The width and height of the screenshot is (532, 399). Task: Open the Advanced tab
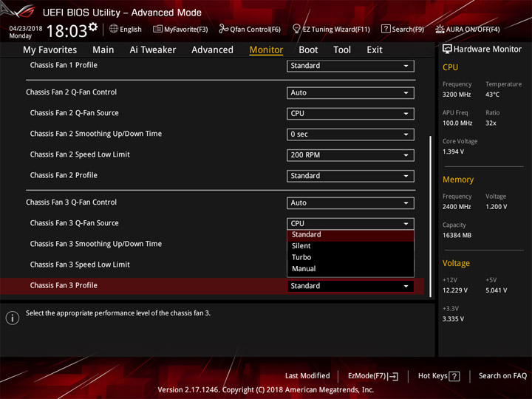212,50
